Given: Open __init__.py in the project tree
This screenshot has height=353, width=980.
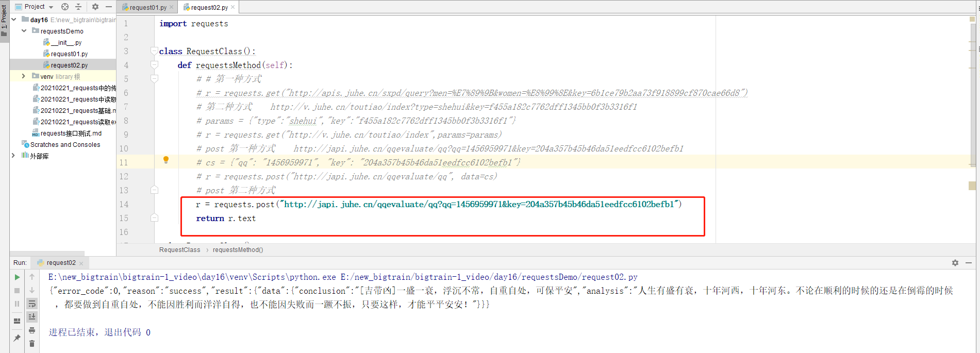Looking at the screenshot, I should 62,43.
